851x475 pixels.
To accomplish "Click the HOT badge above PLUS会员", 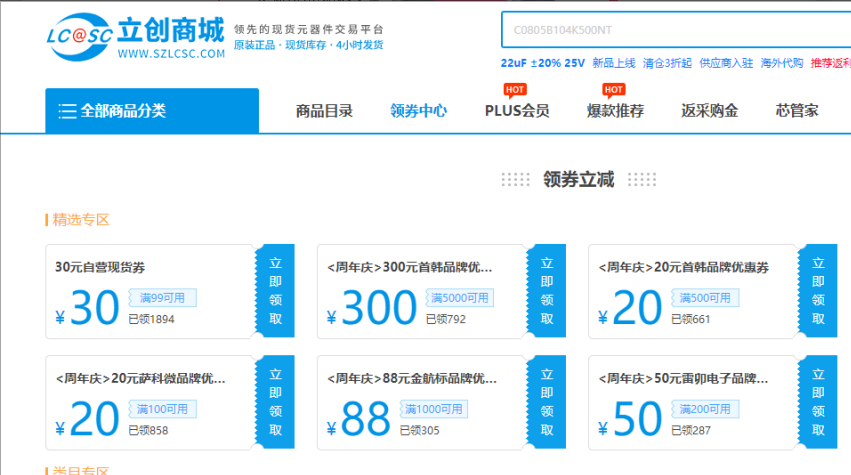I will (x=515, y=90).
